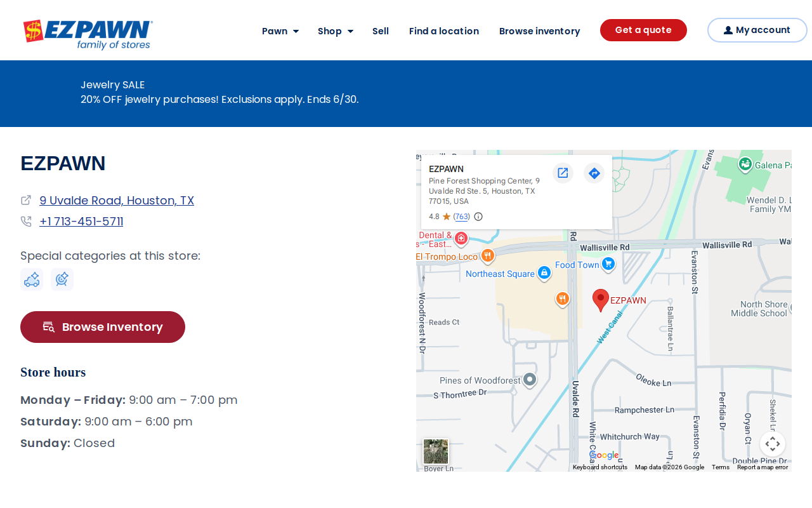Click the red Browse Inventory button

pos(103,327)
